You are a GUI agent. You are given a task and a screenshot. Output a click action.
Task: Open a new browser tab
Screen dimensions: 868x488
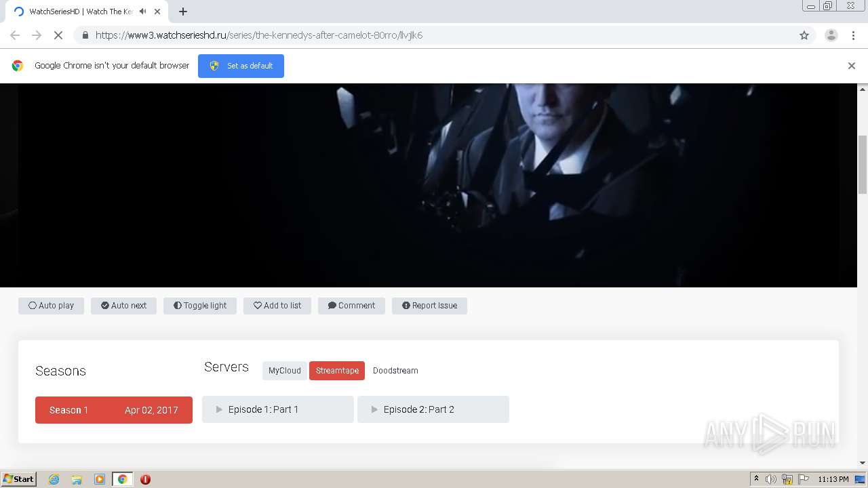coord(182,12)
